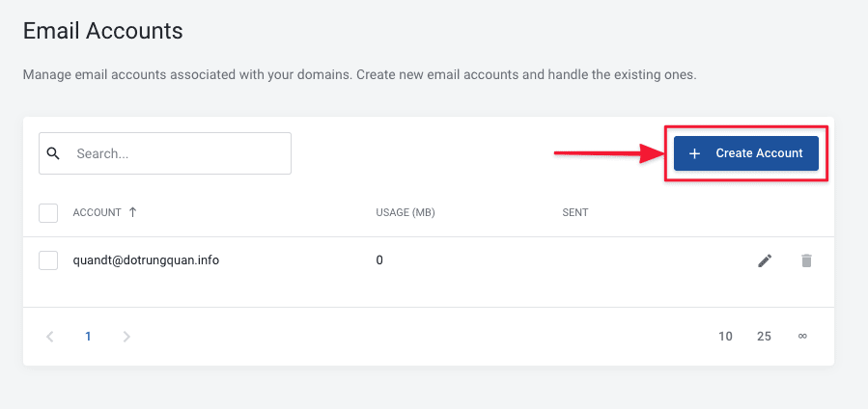
Task: Toggle the select-all checkbox in table header
Action: pyautogui.click(x=48, y=213)
